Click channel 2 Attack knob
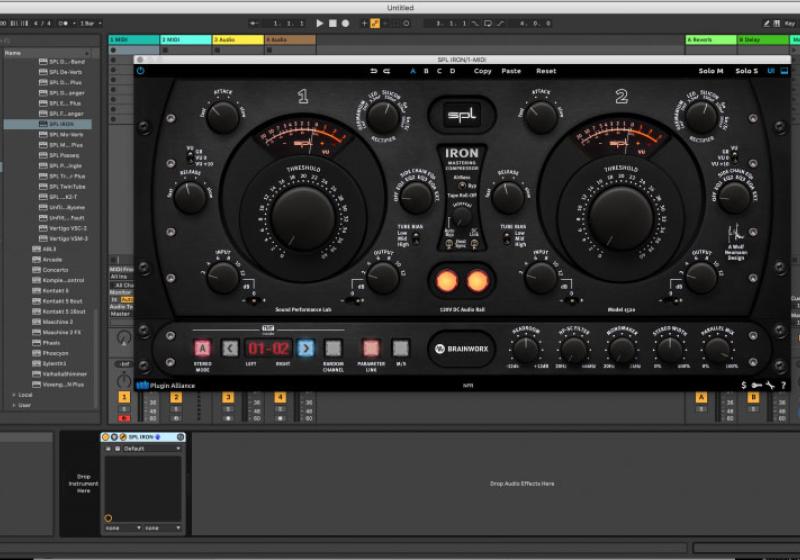800x560 pixels. (x=541, y=117)
